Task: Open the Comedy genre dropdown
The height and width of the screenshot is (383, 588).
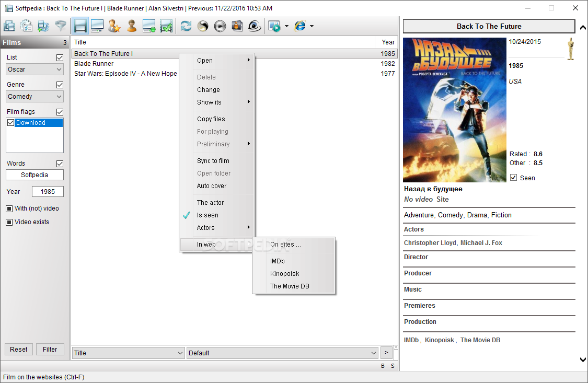Action: (x=34, y=96)
